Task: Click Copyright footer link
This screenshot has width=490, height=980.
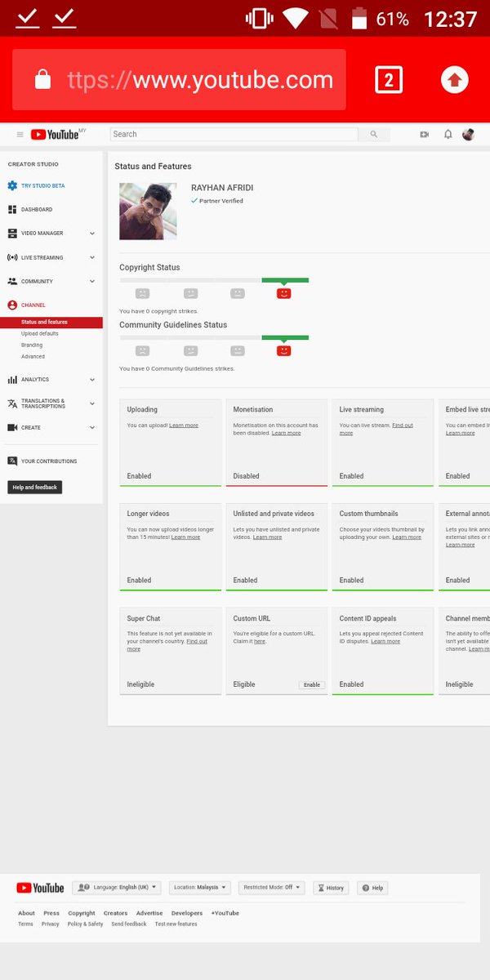Action: coord(82,913)
